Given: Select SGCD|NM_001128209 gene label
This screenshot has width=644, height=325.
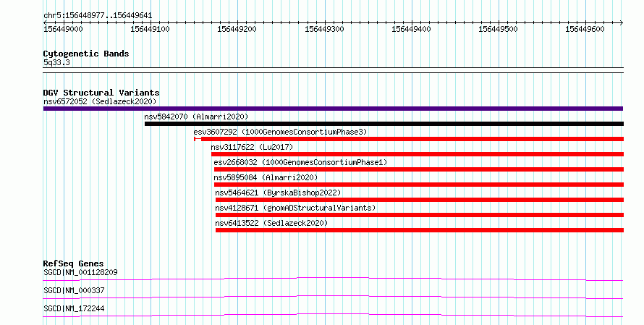Looking at the screenshot, I should (x=80, y=272).
